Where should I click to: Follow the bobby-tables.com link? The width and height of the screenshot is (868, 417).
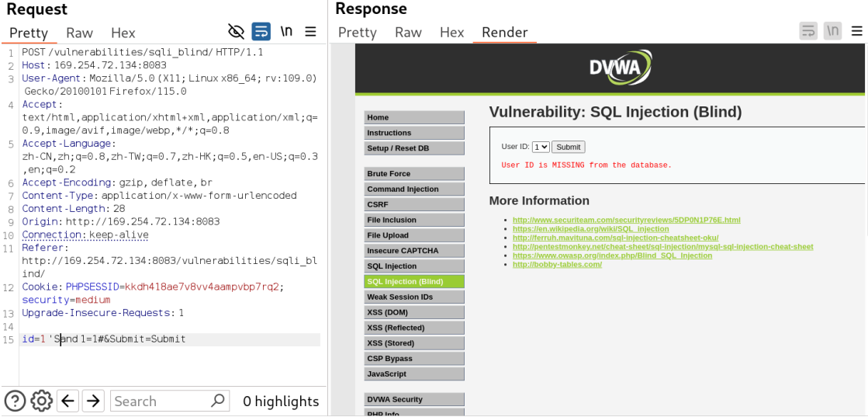tap(557, 265)
